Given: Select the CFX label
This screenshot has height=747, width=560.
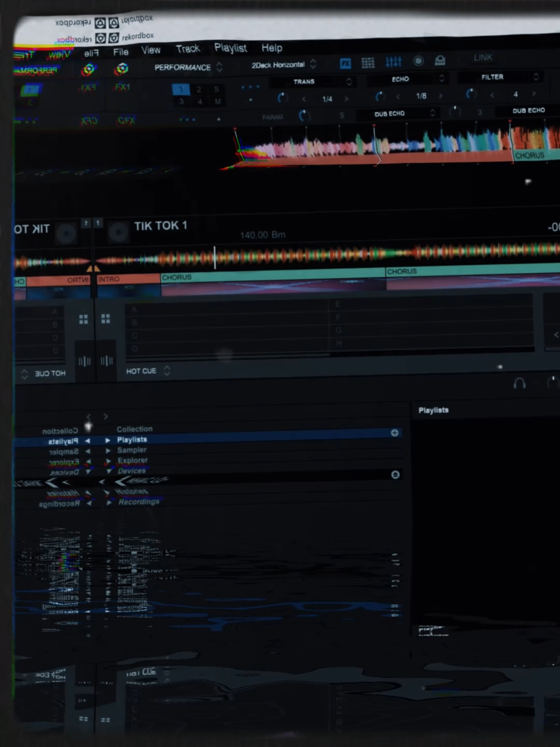Looking at the screenshot, I should [126, 120].
